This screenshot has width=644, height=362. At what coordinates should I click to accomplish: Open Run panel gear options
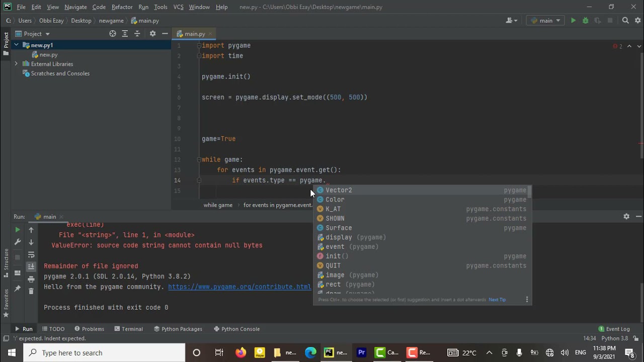coord(626,216)
